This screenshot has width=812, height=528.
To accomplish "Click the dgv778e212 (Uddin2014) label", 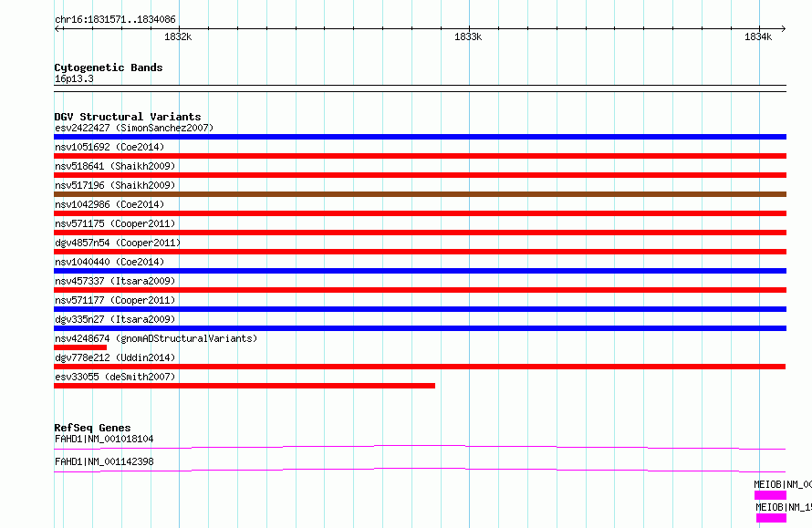I will (x=115, y=357).
